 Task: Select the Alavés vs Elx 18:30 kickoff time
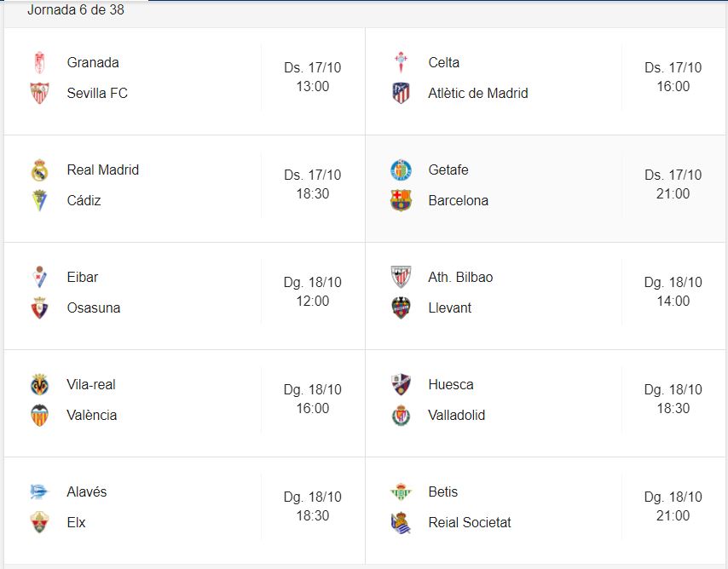point(313,515)
